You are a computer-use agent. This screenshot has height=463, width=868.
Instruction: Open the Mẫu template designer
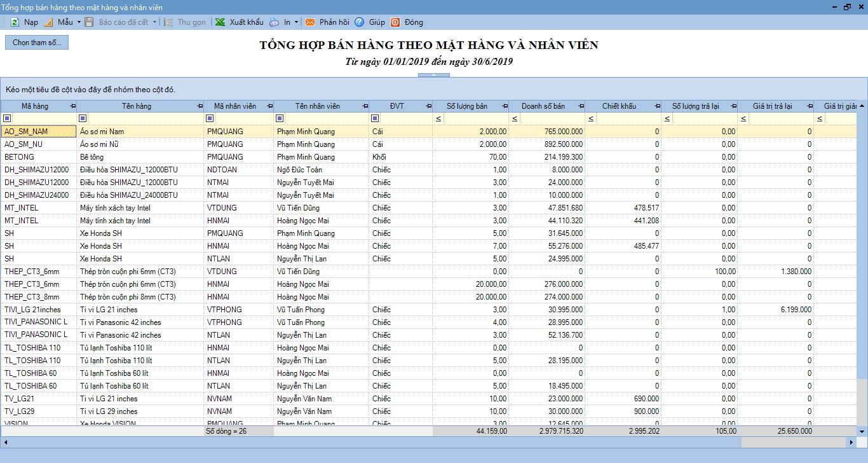tap(58, 22)
